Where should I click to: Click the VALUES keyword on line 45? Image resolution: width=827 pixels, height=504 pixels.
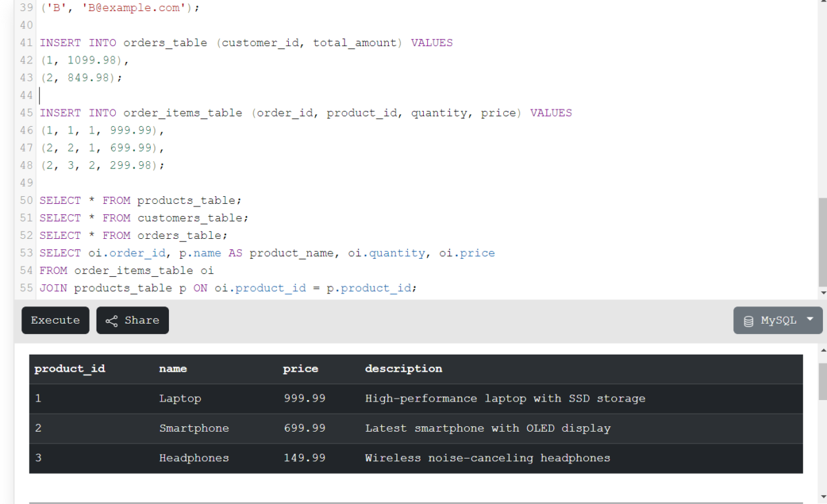tap(551, 112)
